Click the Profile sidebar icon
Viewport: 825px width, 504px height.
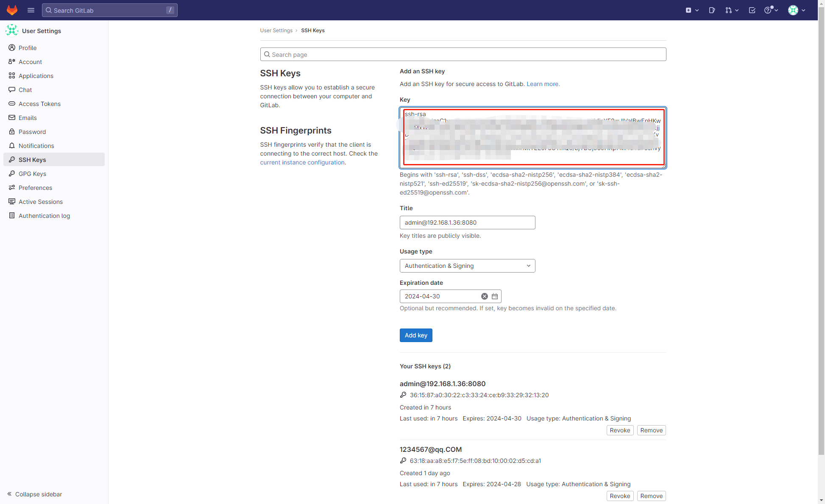pyautogui.click(x=12, y=48)
